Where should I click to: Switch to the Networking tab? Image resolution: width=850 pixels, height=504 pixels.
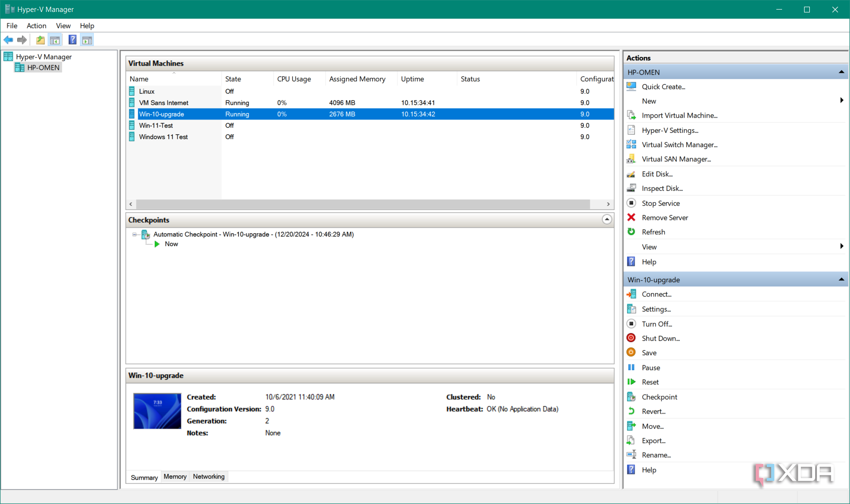pyautogui.click(x=209, y=477)
